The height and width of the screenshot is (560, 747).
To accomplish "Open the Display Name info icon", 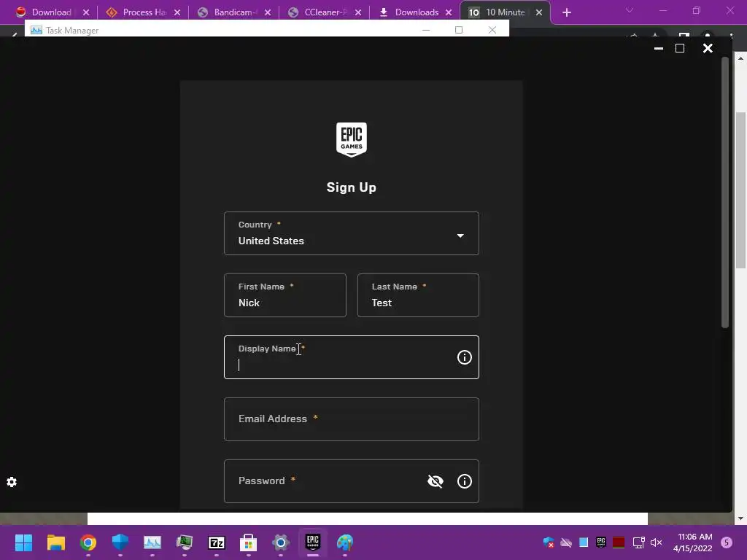I will (465, 357).
